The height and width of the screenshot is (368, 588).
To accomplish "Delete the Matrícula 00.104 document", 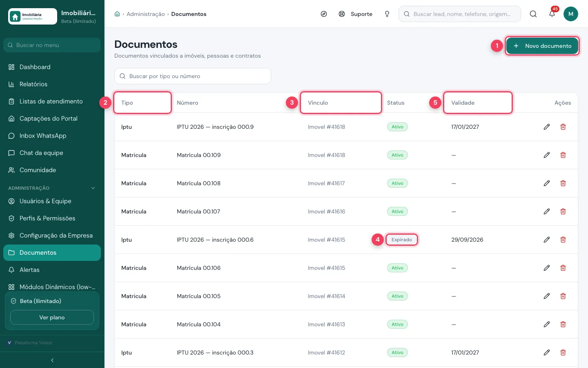I will tap(563, 324).
